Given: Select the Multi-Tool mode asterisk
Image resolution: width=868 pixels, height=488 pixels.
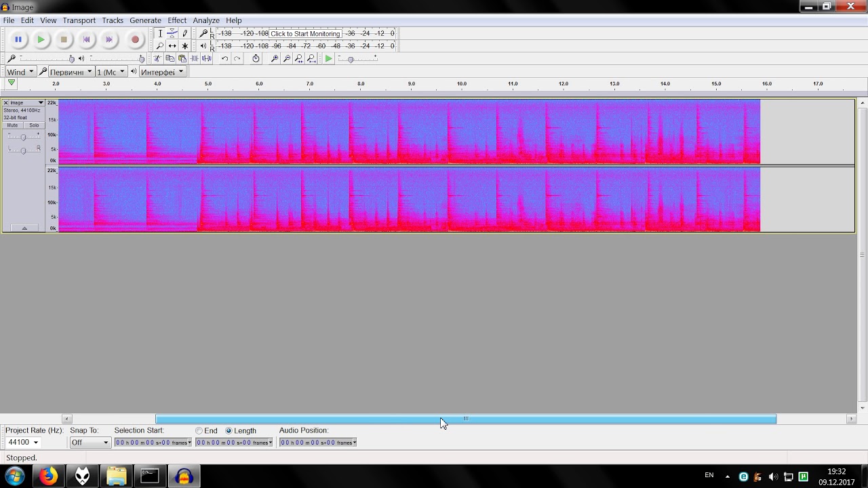Looking at the screenshot, I should point(184,46).
